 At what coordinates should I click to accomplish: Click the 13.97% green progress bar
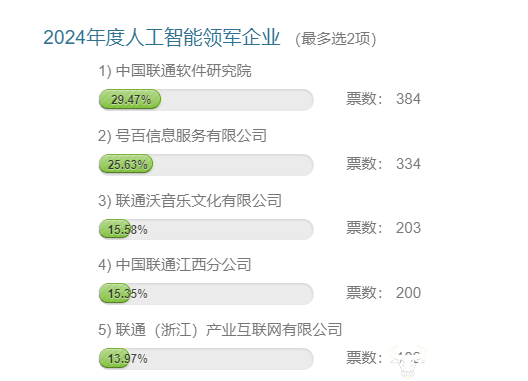point(113,358)
